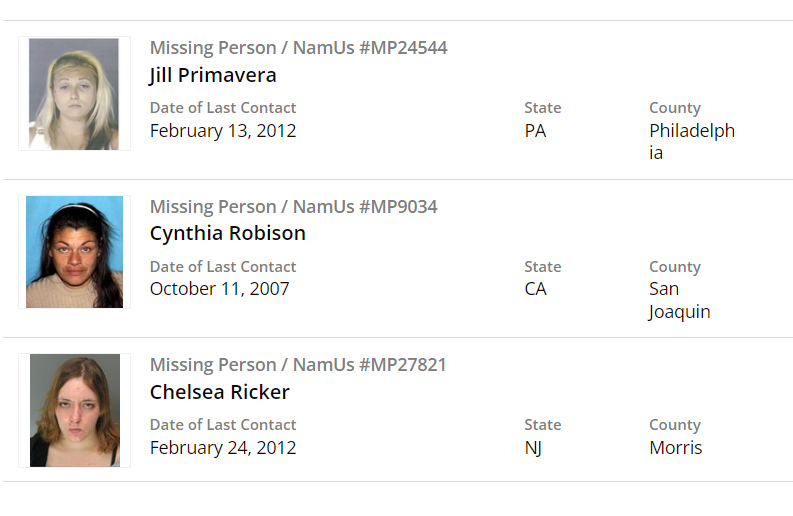Click the October 11, 2007 date
Viewport: 793px width, 516px height.
coord(220,289)
